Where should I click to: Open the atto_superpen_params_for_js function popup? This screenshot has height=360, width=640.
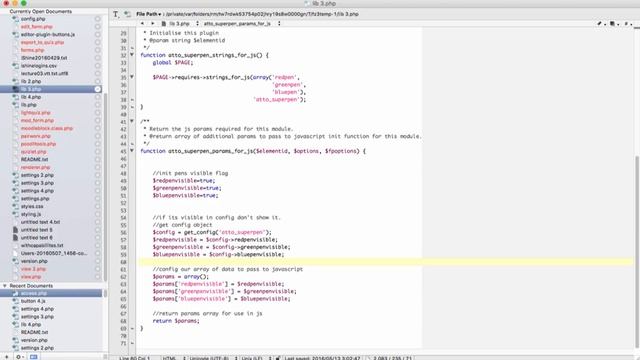[242, 24]
